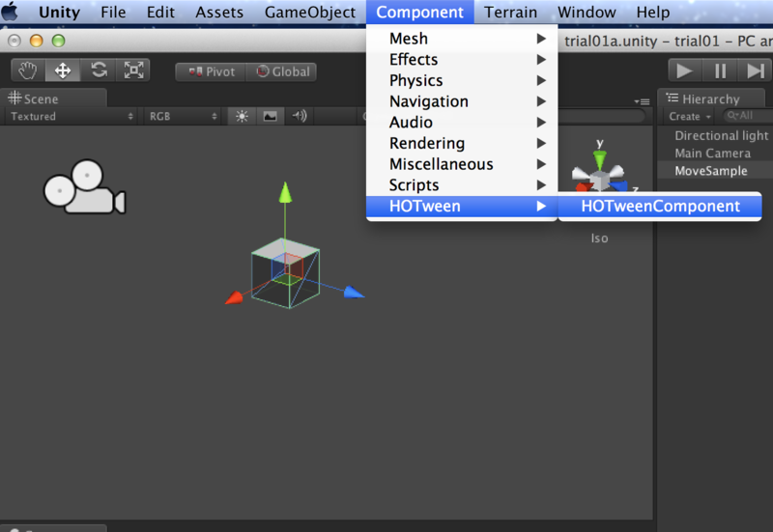Start the game with the Play button
Viewport: 773px width, 532px height.
pos(684,70)
